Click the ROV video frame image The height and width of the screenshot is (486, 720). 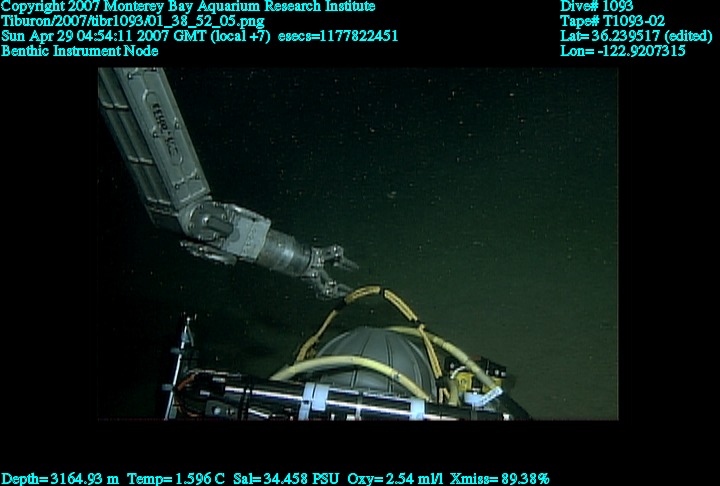tap(358, 244)
